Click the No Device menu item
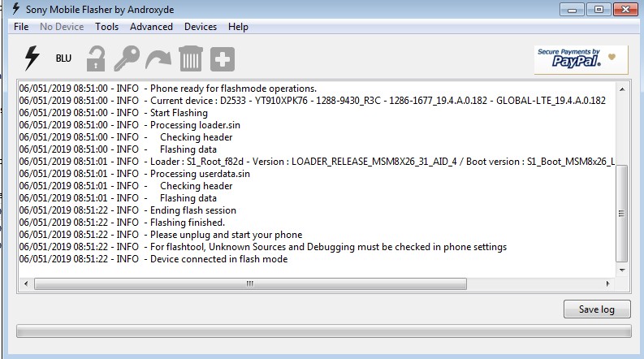This screenshot has height=359, width=644. (x=62, y=27)
